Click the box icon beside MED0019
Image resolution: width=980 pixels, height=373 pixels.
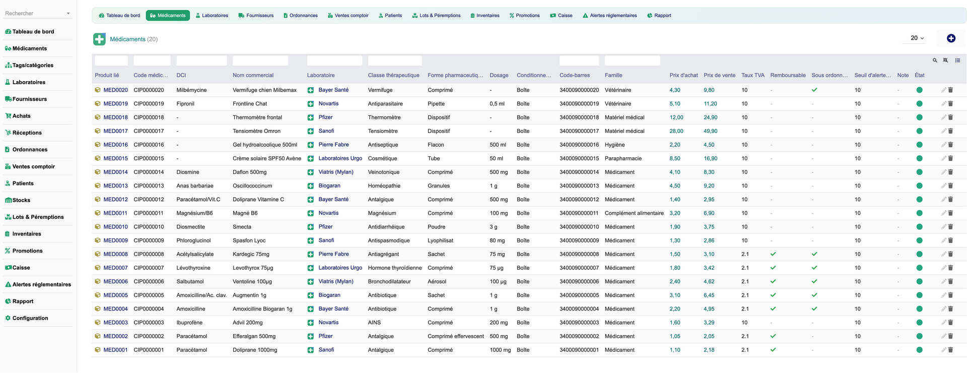(x=98, y=104)
